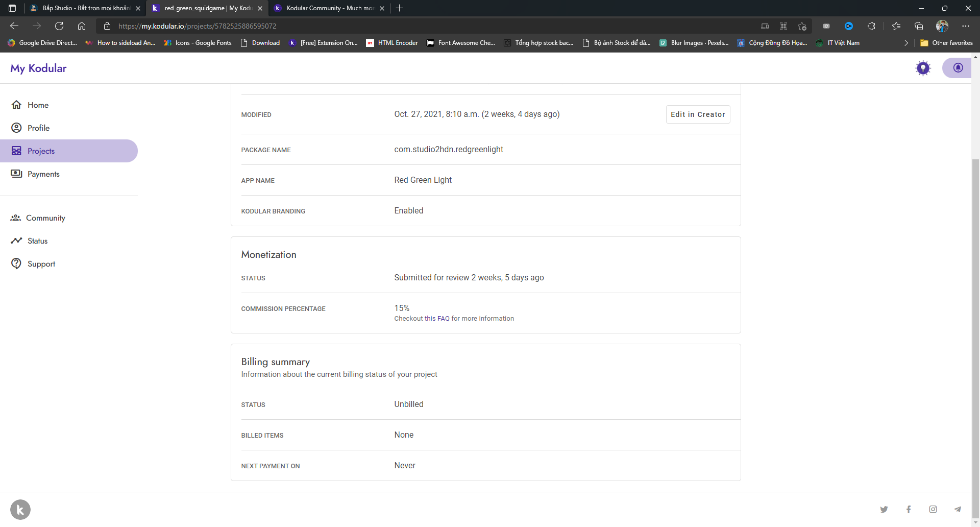The width and height of the screenshot is (980, 527).
Task: Click the browser back arrow
Action: 14,26
